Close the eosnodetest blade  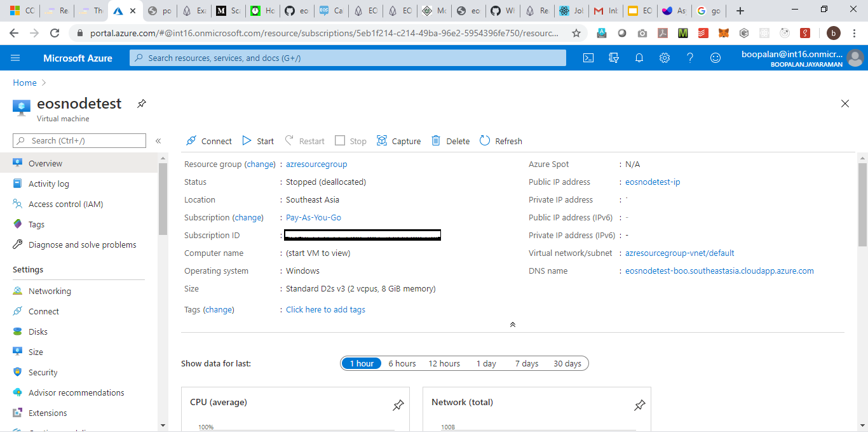coord(845,104)
